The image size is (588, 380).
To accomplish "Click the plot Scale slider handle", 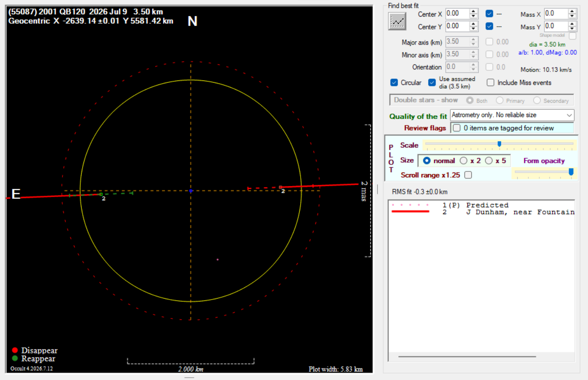I will pyautogui.click(x=499, y=144).
